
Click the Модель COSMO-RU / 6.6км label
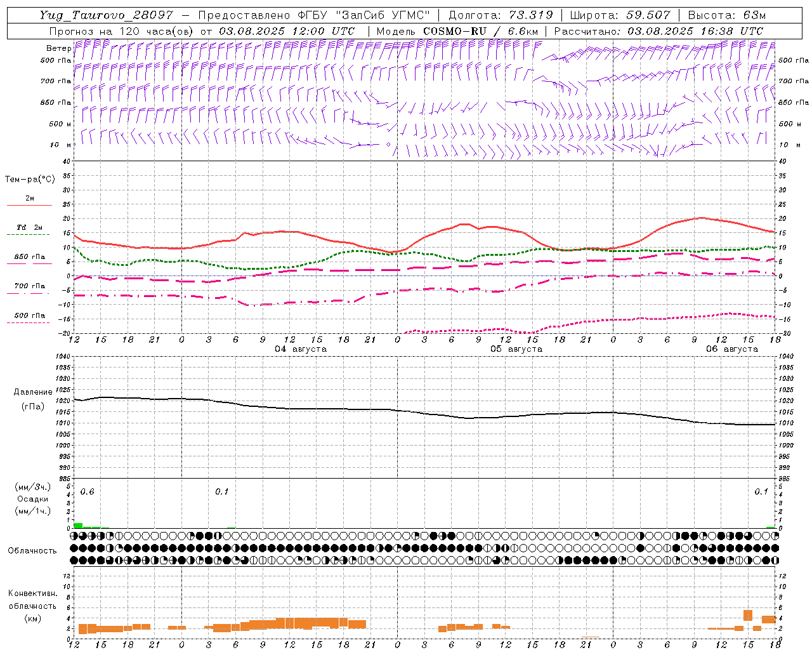click(x=457, y=31)
